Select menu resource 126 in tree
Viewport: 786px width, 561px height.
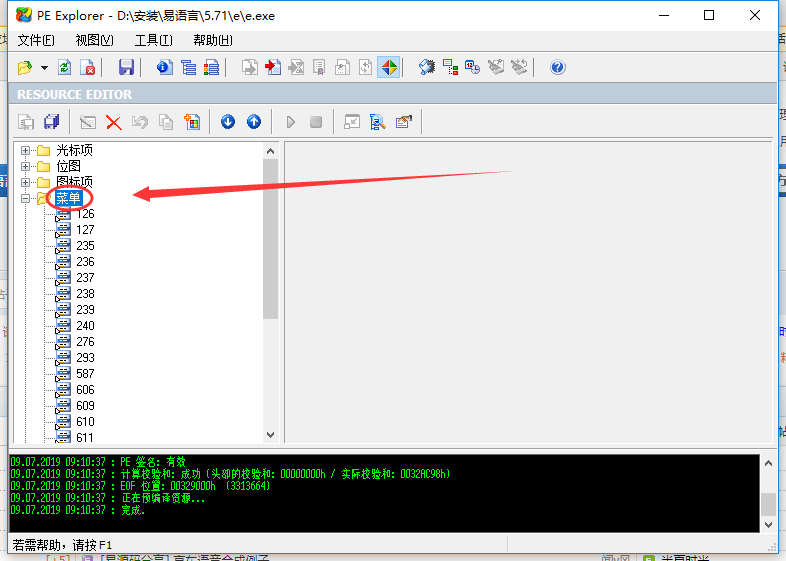click(x=85, y=214)
